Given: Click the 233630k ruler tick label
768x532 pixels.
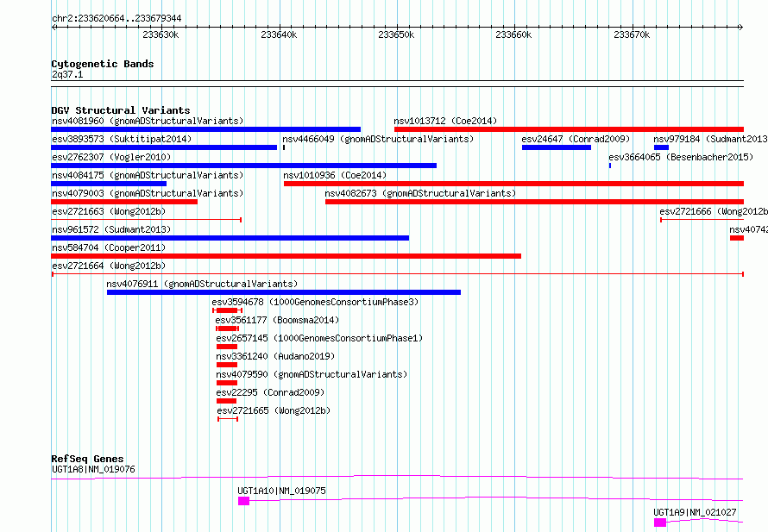Looking at the screenshot, I should [x=161, y=34].
